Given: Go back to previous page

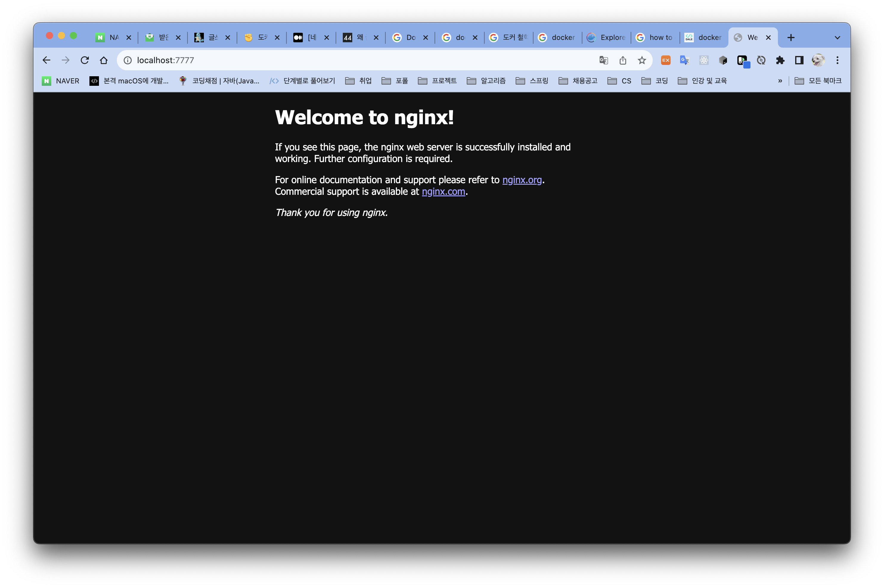Looking at the screenshot, I should click(46, 60).
